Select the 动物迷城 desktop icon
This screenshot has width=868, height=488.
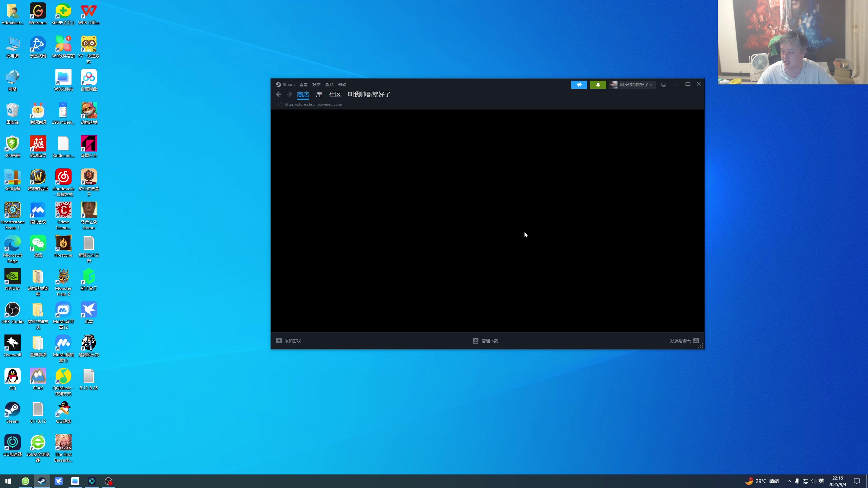point(89,114)
